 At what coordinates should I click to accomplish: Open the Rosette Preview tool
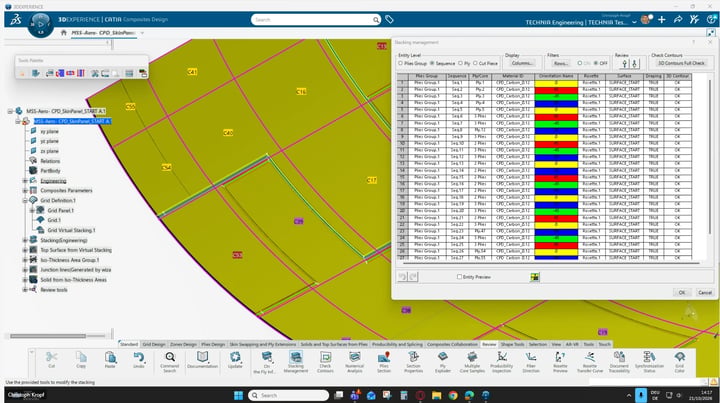(x=560, y=357)
